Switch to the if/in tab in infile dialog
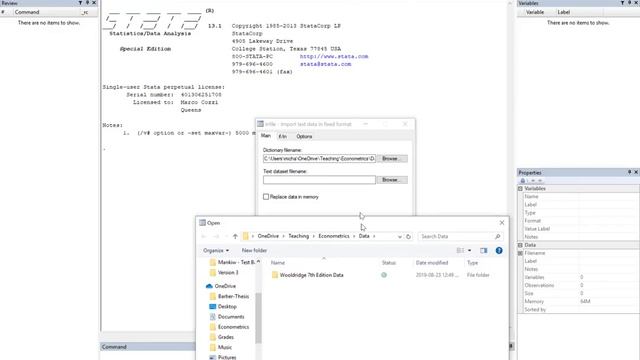This screenshot has width=640, height=360. [x=282, y=136]
